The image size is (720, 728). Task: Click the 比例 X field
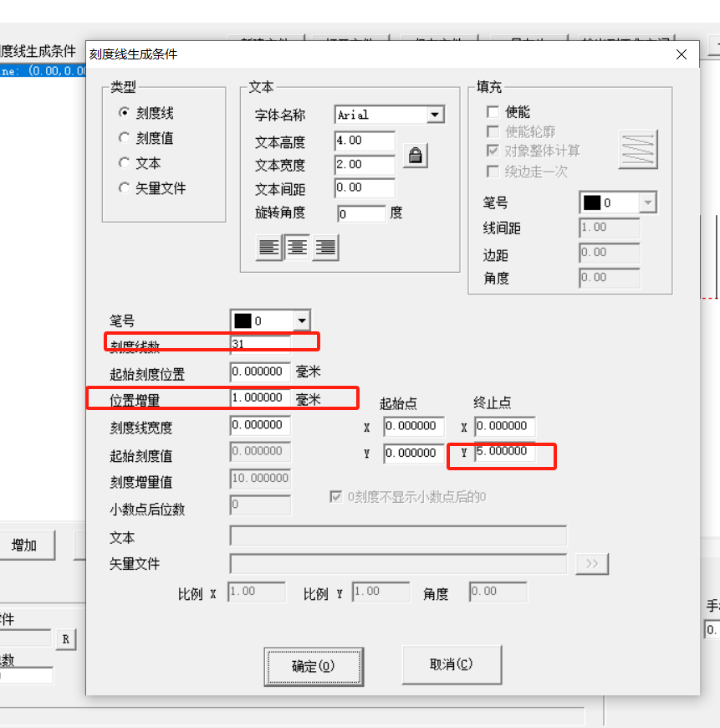click(257, 592)
